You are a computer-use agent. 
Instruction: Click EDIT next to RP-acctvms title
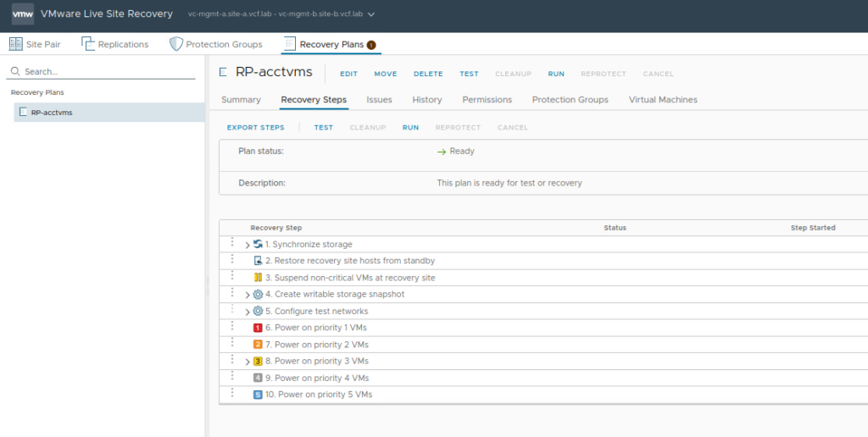pos(348,75)
